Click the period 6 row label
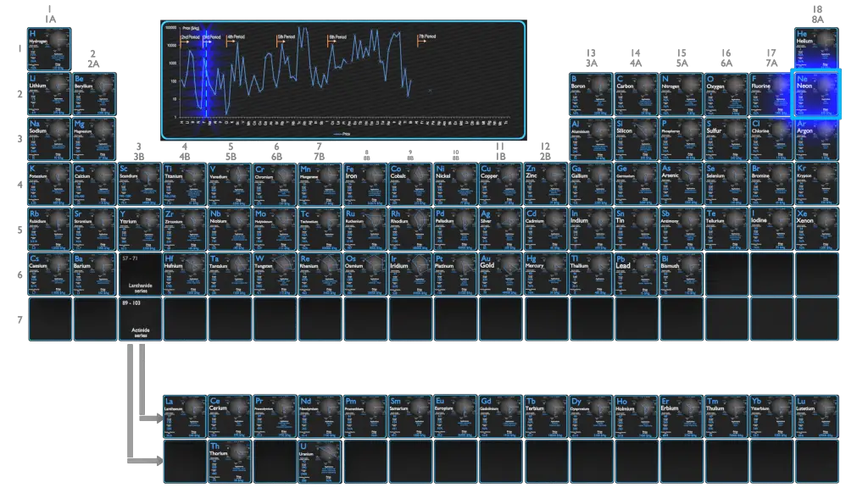The width and height of the screenshot is (868, 488). click(19, 274)
